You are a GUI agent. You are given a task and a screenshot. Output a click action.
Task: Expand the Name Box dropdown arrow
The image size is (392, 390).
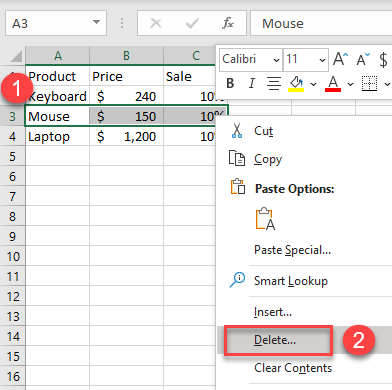[96, 22]
